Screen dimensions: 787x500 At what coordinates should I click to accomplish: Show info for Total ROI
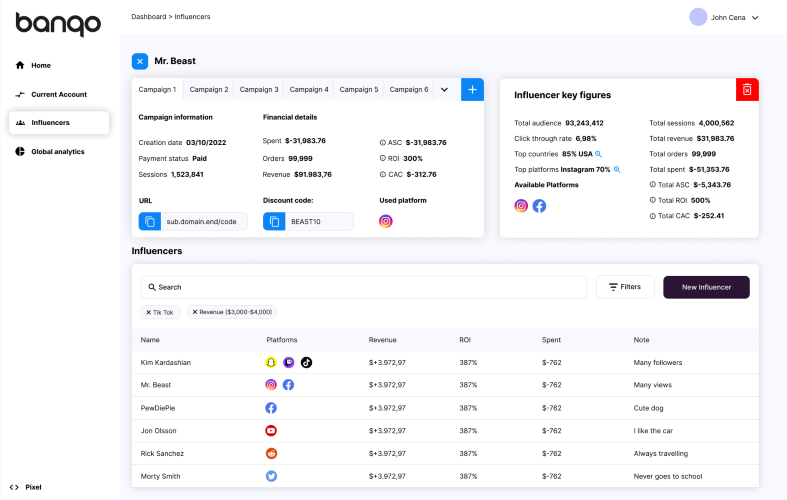pyautogui.click(x=652, y=200)
